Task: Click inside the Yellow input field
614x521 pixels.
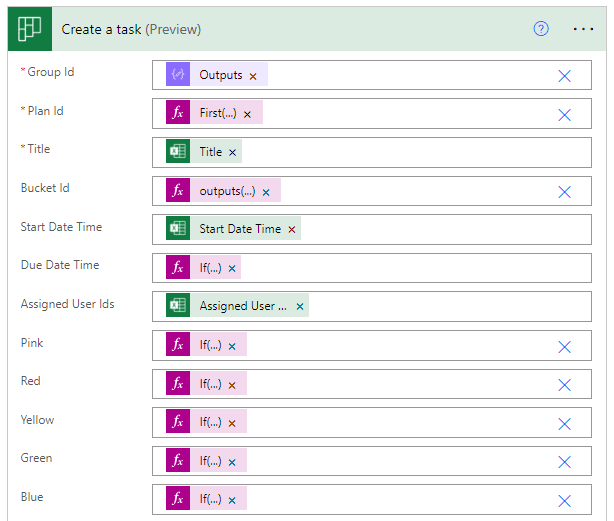Action: click(400, 423)
